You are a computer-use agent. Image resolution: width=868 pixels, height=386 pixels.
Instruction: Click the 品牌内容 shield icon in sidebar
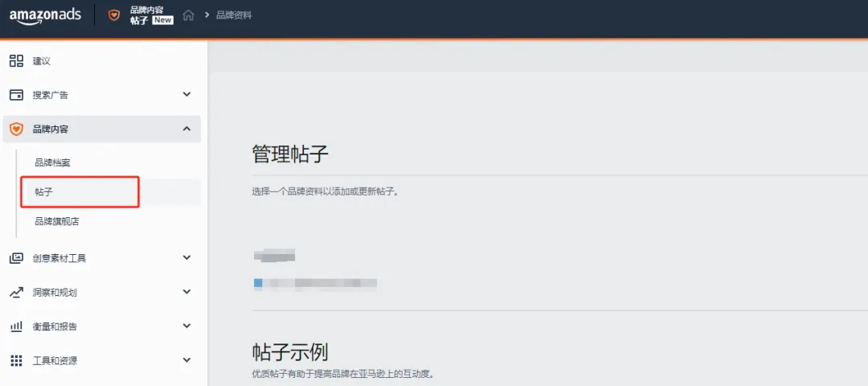coord(16,129)
